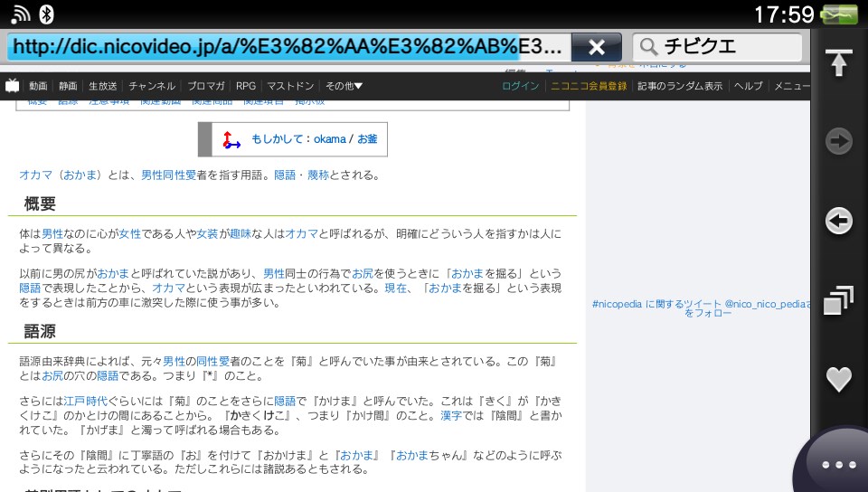Viewport: 868px width, 492px height.
Task: Open 記事のランダム表示 random article
Action: tap(680, 86)
